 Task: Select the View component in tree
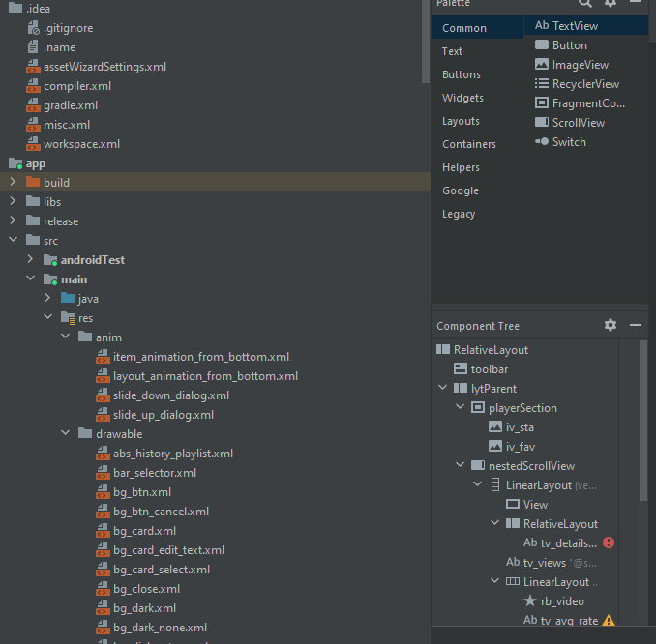(526, 505)
